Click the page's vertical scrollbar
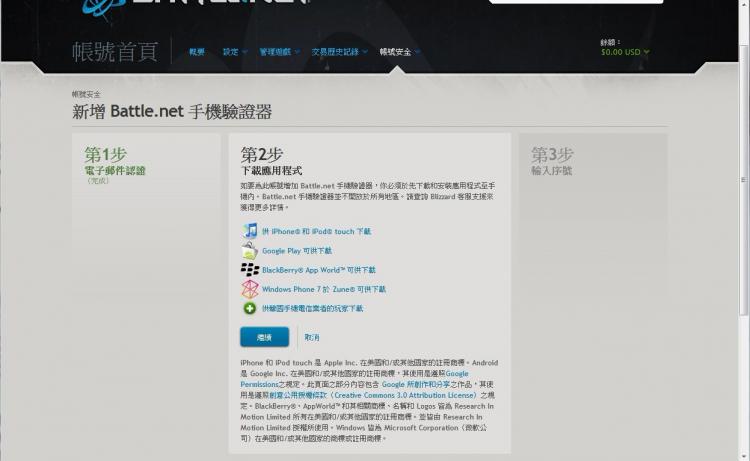The width and height of the screenshot is (750, 461). pos(743,180)
